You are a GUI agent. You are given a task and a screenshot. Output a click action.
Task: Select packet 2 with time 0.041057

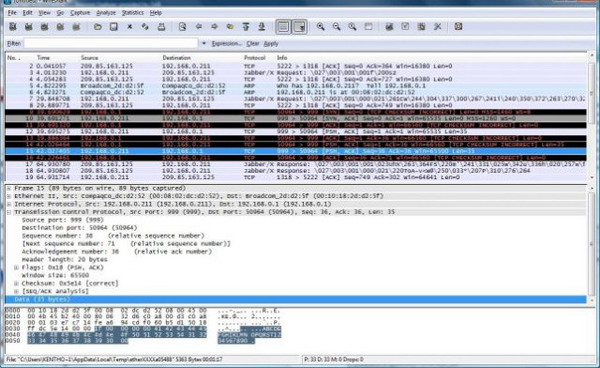click(x=296, y=66)
